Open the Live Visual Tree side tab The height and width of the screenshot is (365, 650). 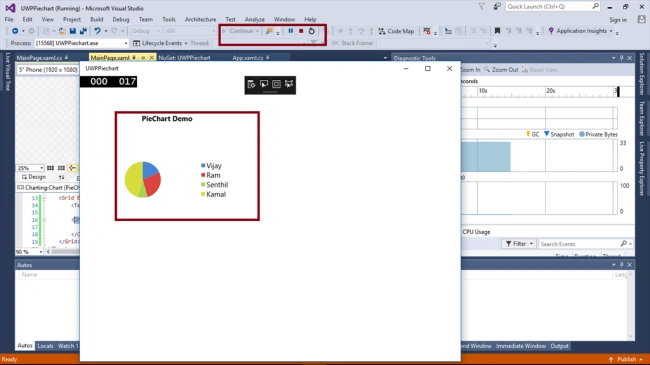[8, 72]
